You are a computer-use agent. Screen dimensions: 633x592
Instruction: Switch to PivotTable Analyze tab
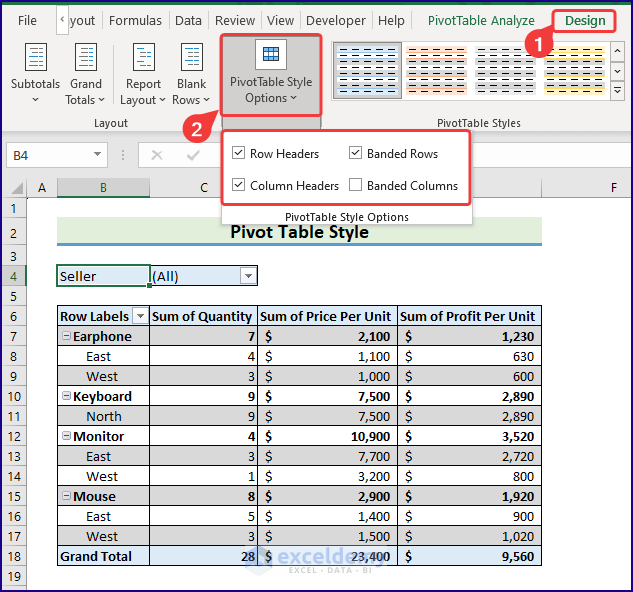tap(481, 21)
